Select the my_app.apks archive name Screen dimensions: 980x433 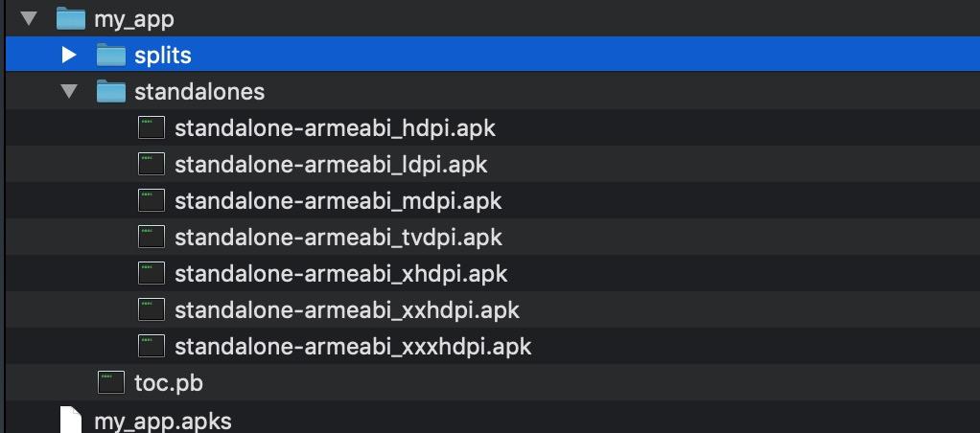pyautogui.click(x=162, y=421)
